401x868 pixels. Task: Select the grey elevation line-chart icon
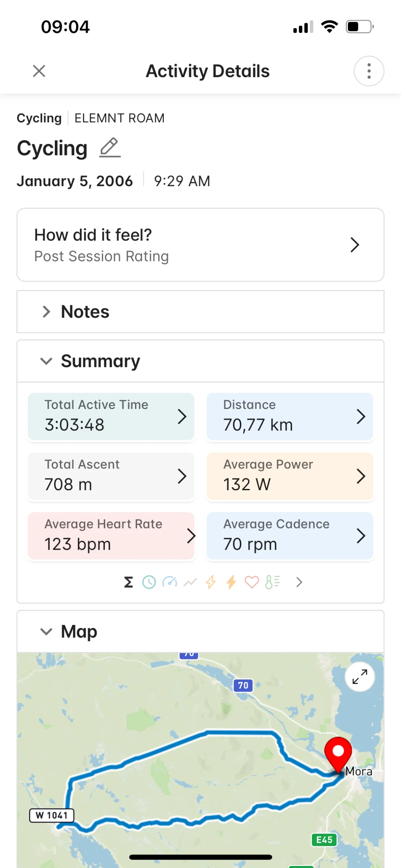click(x=190, y=582)
